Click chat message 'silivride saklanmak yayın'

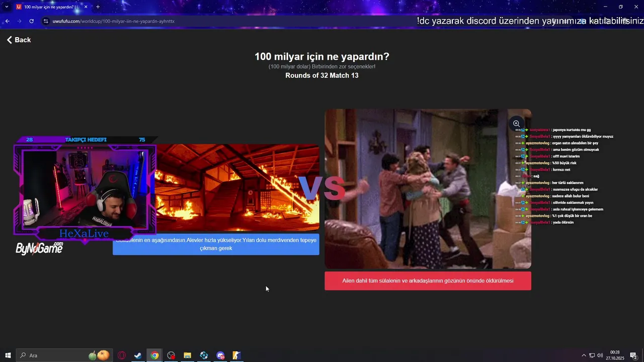(x=573, y=203)
